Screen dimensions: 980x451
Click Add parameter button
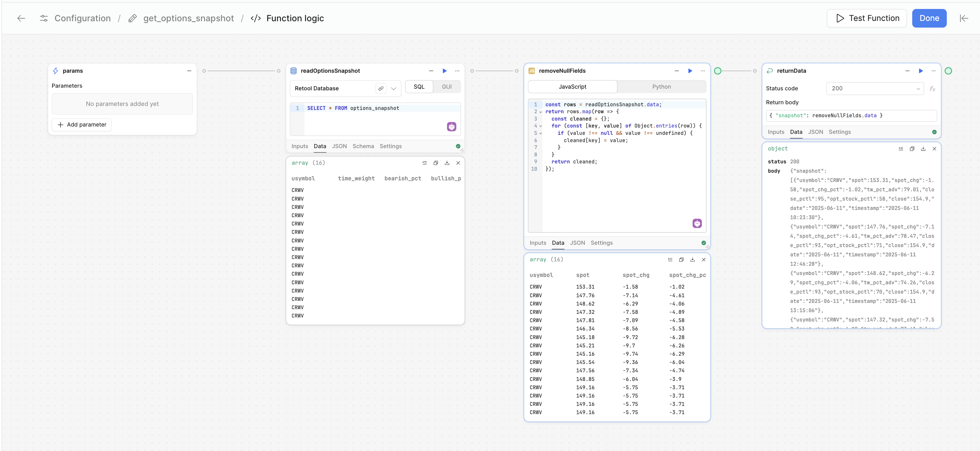[82, 125]
